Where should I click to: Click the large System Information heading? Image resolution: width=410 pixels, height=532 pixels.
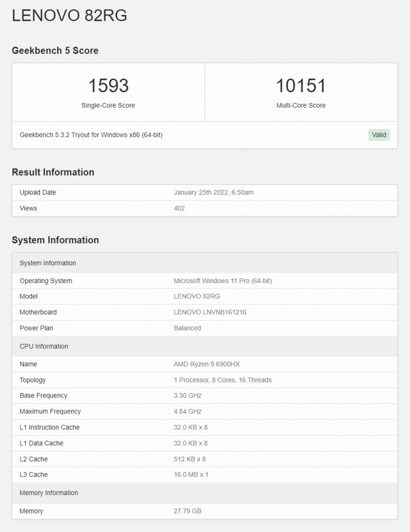point(55,240)
